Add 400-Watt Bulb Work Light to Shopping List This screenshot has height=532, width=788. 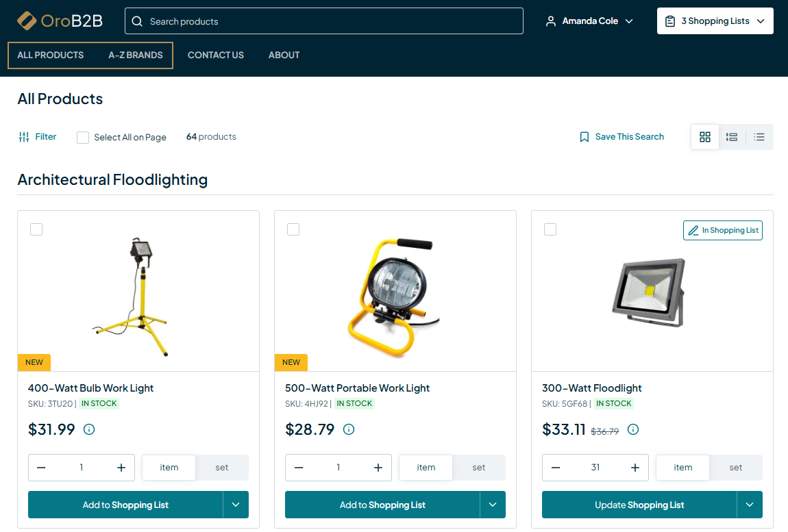coord(125,505)
